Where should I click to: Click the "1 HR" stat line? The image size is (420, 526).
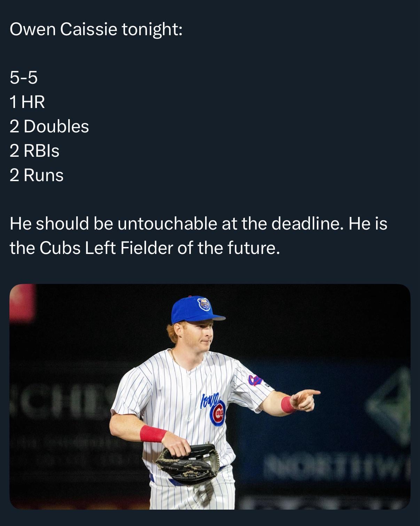(x=27, y=102)
